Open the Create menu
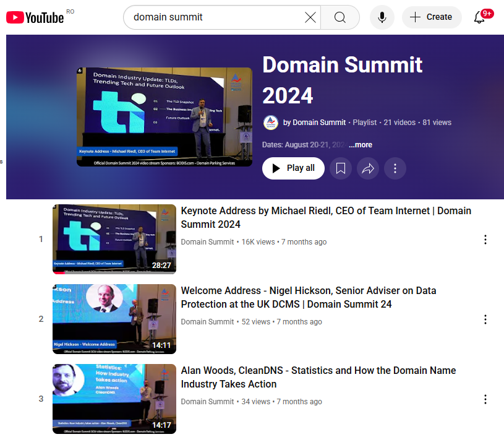Screen dimensions: 504x442 (432, 17)
